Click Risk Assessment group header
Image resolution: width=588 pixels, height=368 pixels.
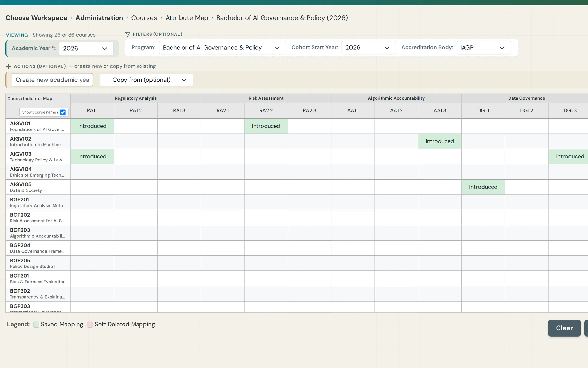266,98
